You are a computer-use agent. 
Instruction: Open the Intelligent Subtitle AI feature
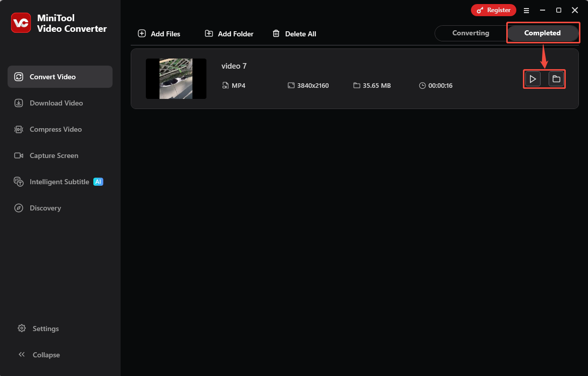click(19, 182)
